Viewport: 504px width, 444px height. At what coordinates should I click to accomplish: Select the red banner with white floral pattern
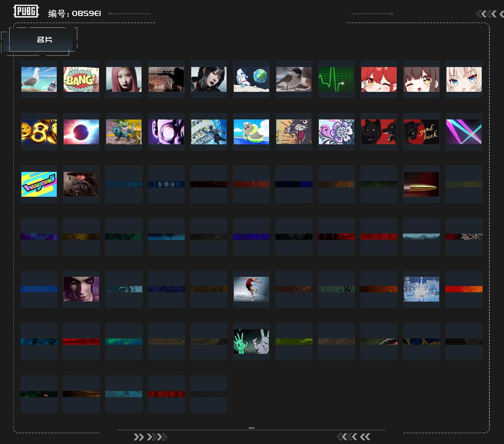[x=464, y=237]
